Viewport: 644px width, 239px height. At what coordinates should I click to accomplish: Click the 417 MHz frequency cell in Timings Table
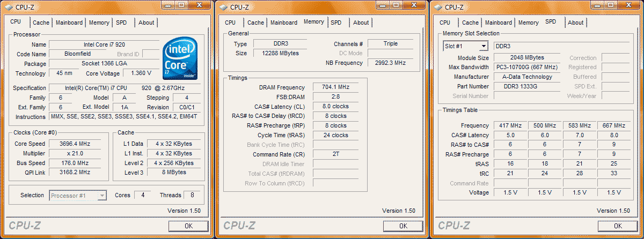[x=510, y=126]
